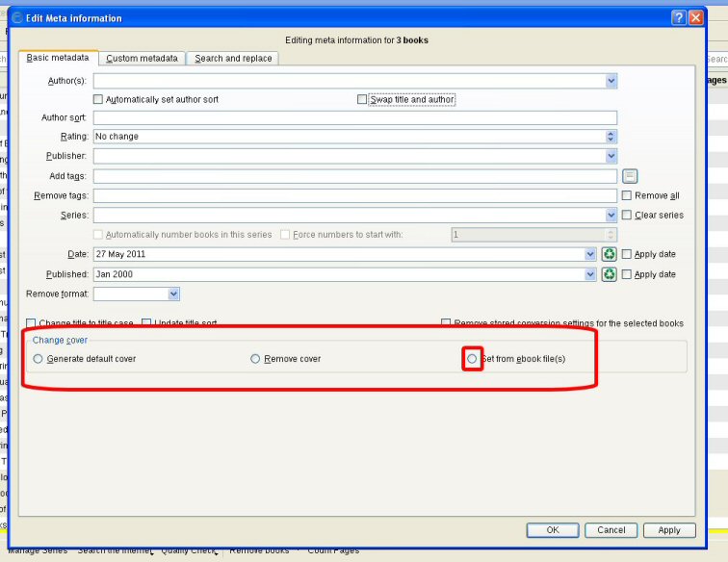Switch to the Basic metadata tab
728x562 pixels.
click(x=58, y=58)
